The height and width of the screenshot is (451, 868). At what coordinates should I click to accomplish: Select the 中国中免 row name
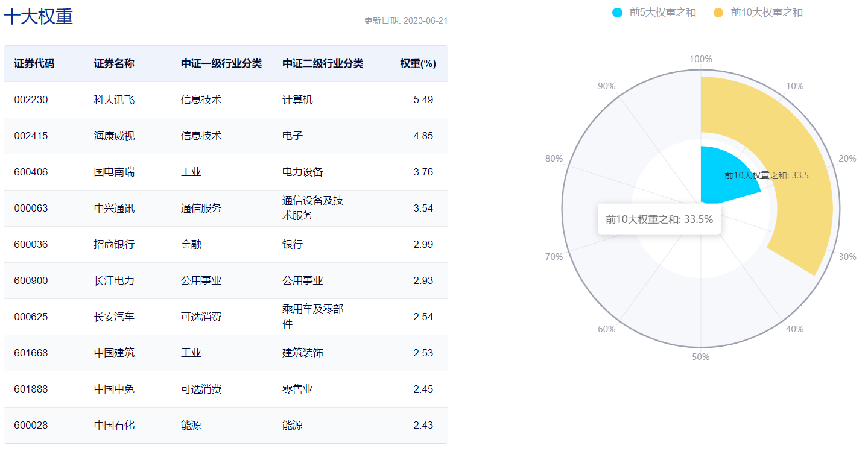tap(114, 389)
